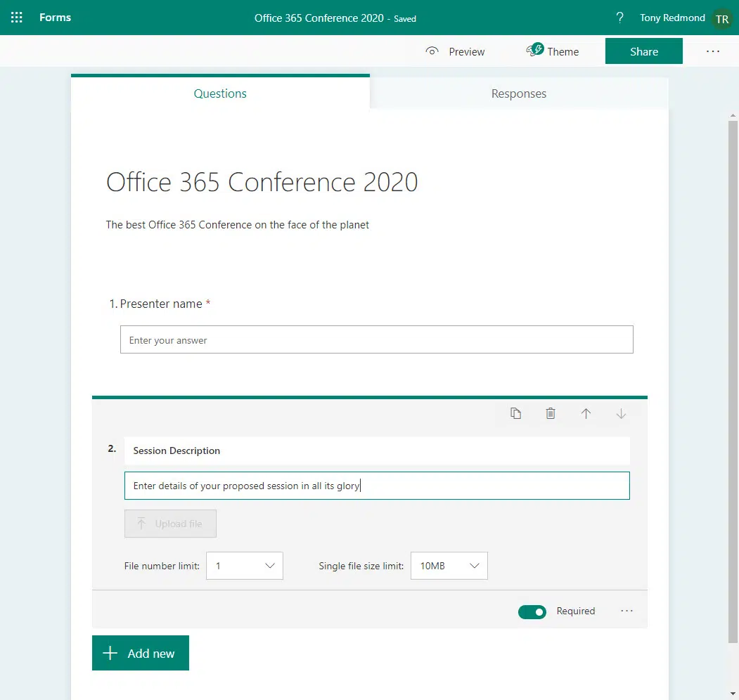
Task: Click the session subtitle text field
Action: pyautogui.click(x=377, y=486)
